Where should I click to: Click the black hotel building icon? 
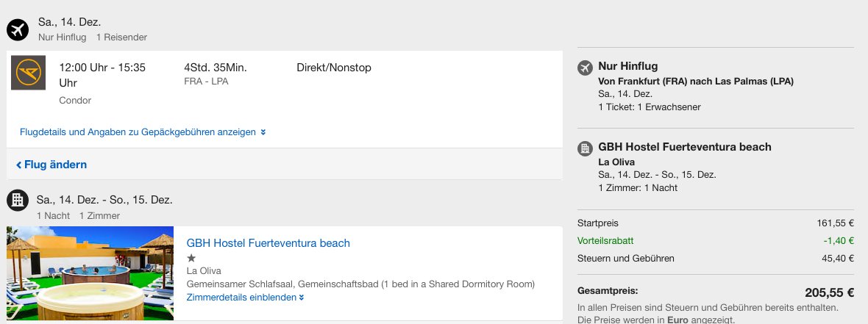point(18,199)
